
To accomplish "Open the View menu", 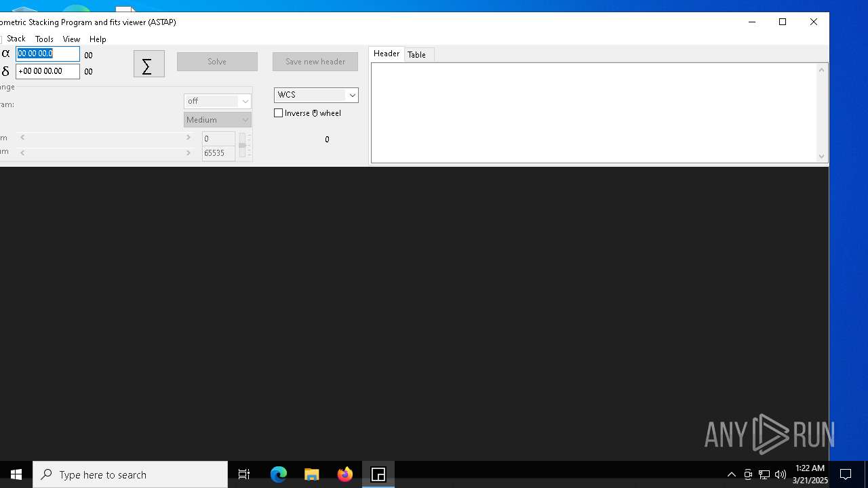I will click(x=71, y=39).
